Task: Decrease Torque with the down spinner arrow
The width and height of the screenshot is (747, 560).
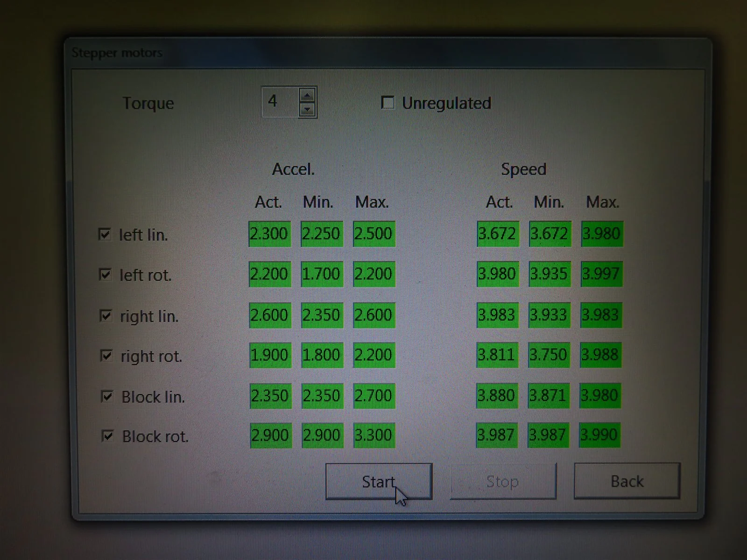Action: 307,110
